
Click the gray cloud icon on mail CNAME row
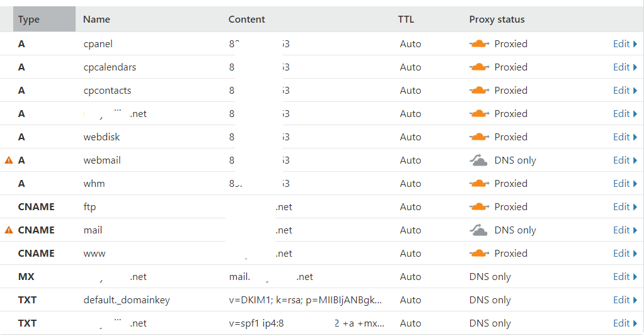[x=478, y=230]
